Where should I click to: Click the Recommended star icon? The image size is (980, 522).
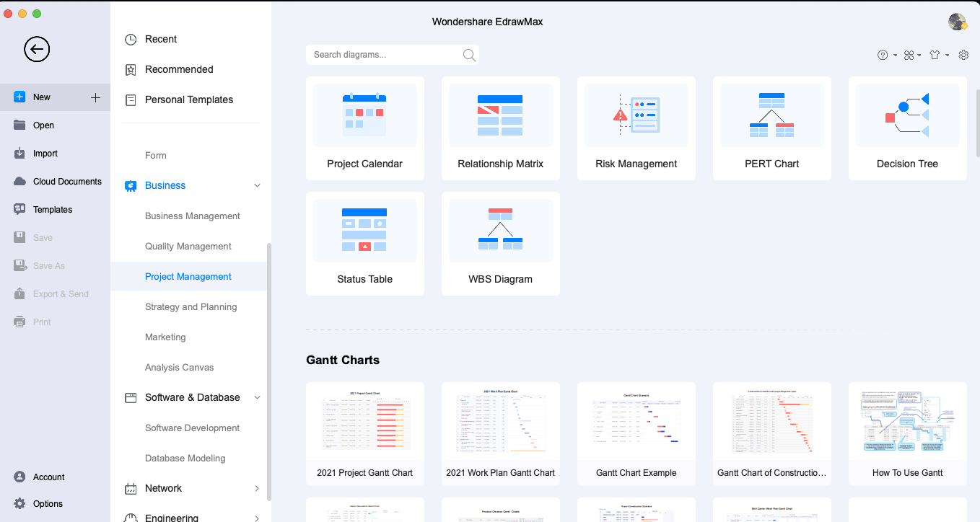[131, 70]
